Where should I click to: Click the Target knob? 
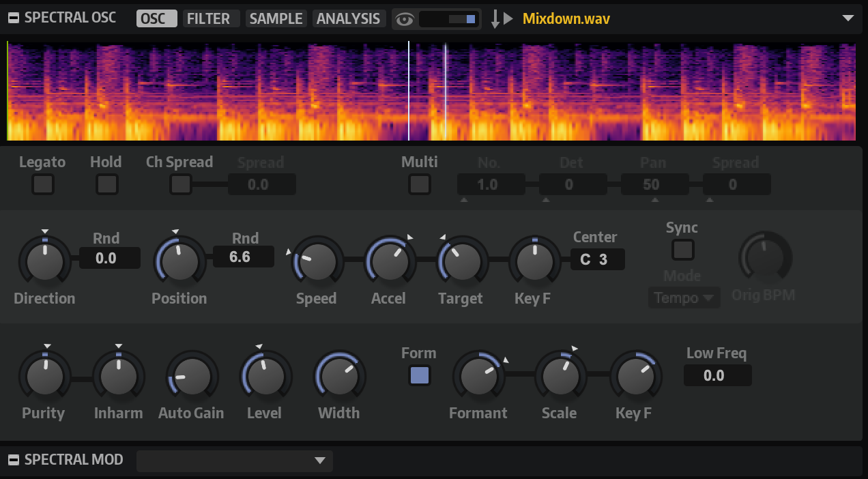[x=462, y=261]
